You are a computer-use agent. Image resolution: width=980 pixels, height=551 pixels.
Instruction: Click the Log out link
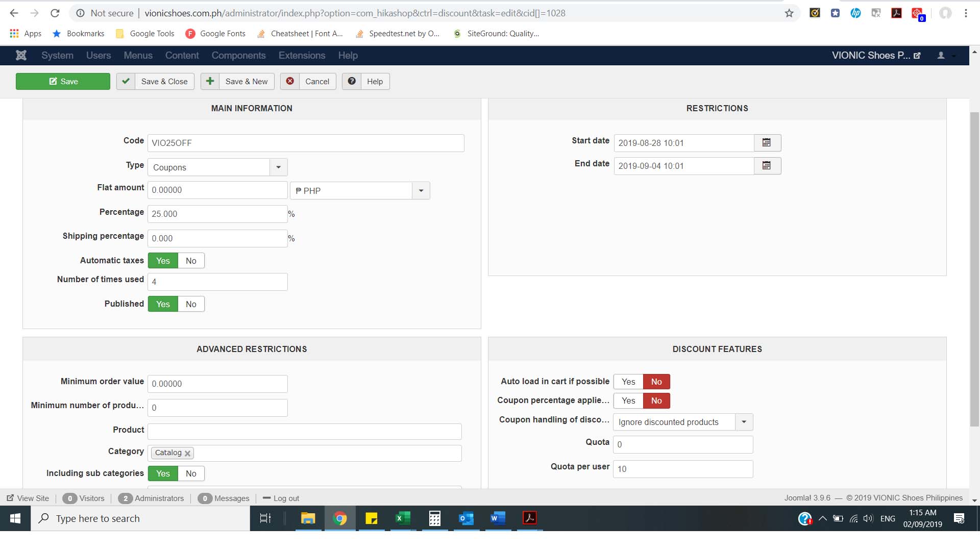point(286,498)
